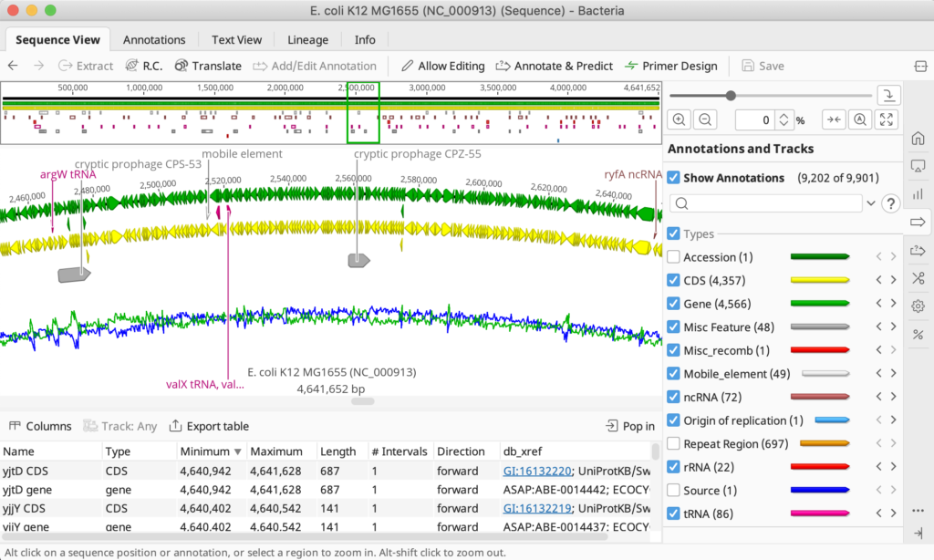Disable the Show Annotations checkbox
This screenshot has height=560, width=934.
click(x=676, y=177)
